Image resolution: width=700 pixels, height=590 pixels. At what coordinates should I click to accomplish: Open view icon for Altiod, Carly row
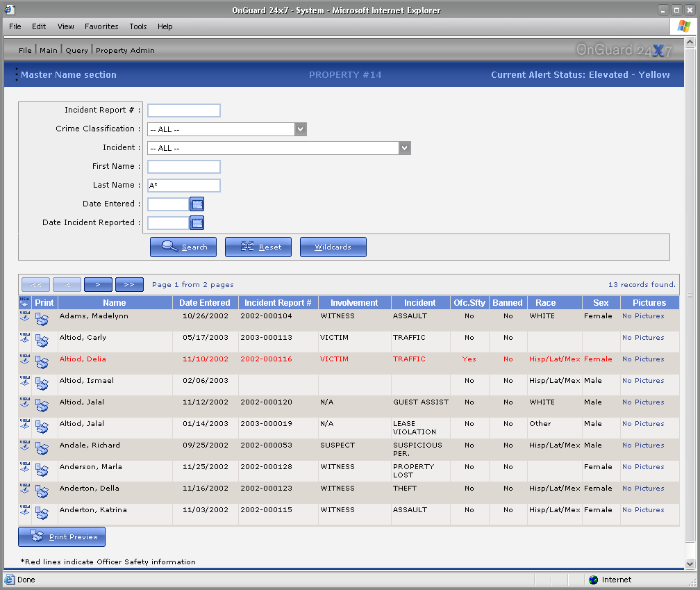(24, 338)
